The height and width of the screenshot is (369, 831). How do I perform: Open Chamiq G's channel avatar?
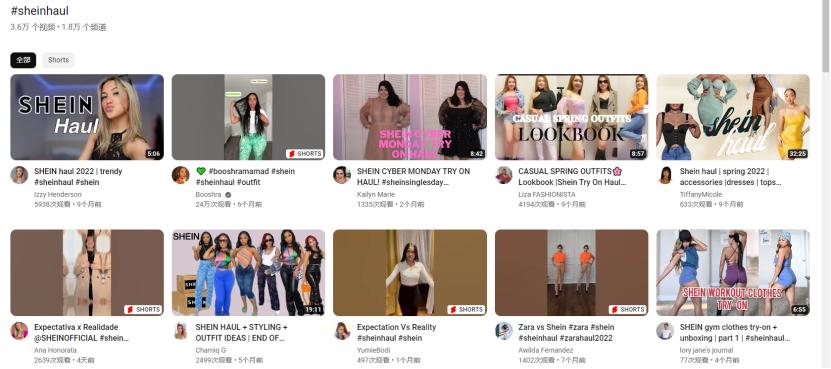(x=181, y=331)
